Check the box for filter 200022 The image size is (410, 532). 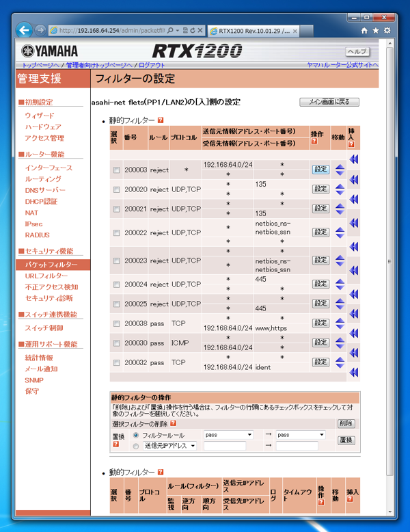click(117, 232)
